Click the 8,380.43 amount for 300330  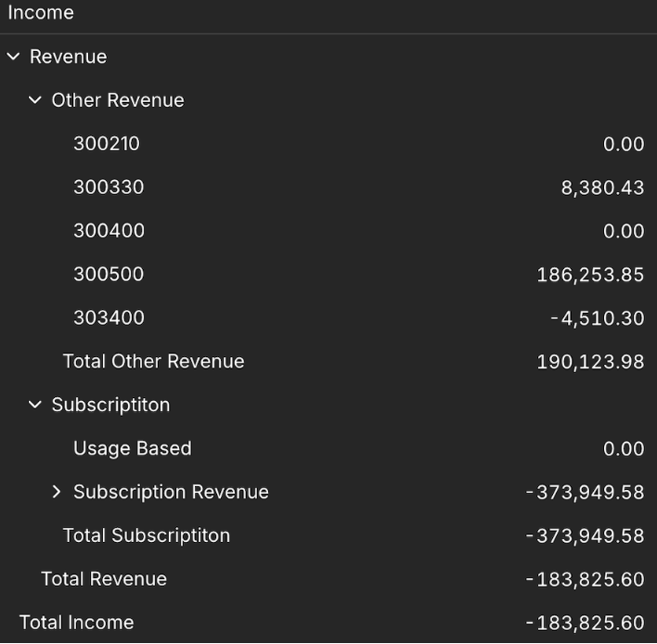602,187
